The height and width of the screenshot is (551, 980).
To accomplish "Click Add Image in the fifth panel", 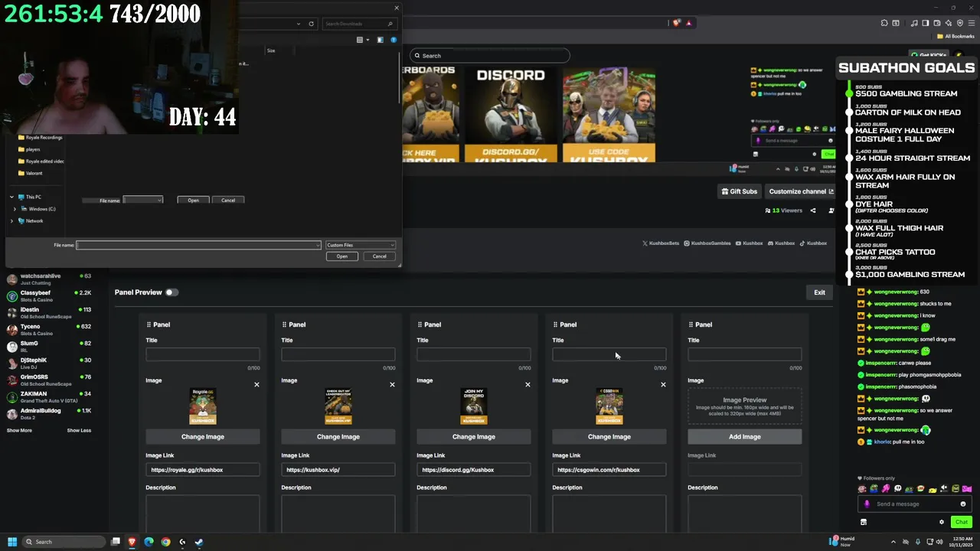I will [x=745, y=436].
